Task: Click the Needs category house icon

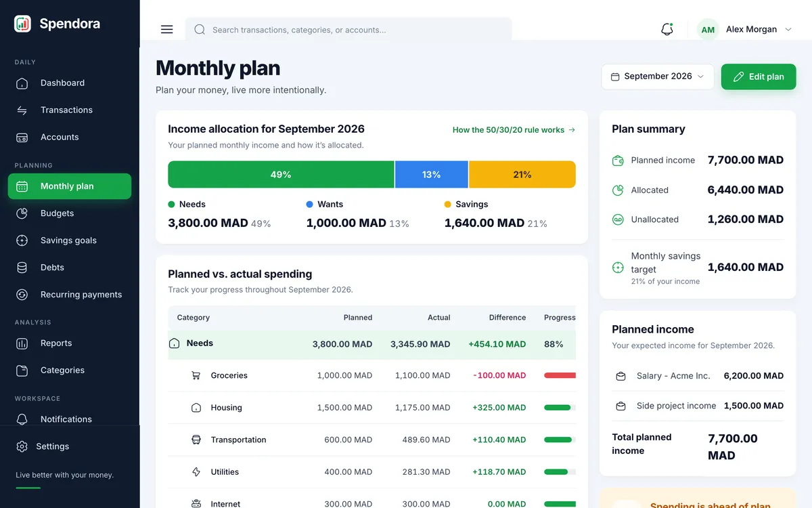Action: point(174,343)
